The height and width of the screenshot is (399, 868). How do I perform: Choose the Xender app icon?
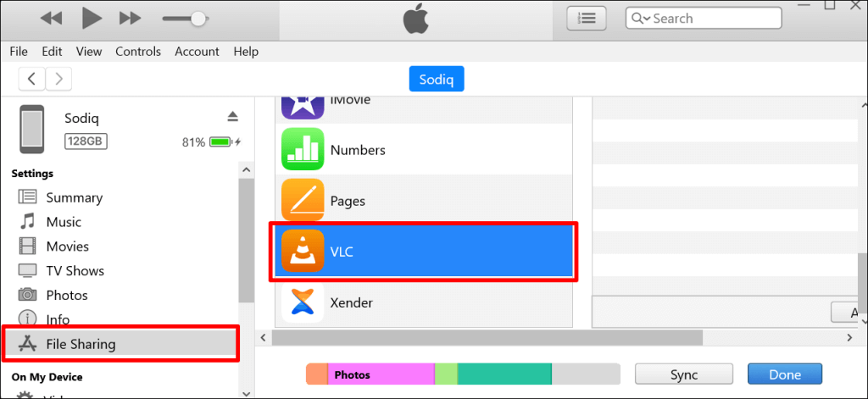click(303, 302)
